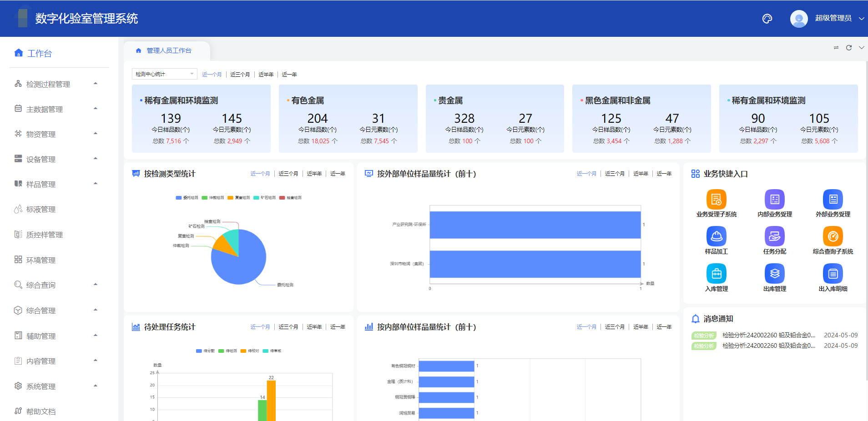Open 任务分配 shortcut icon

[x=775, y=236]
